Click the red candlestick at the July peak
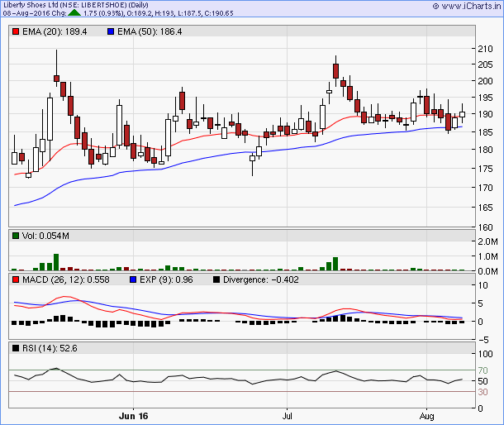The image size is (504, 425). 336,71
